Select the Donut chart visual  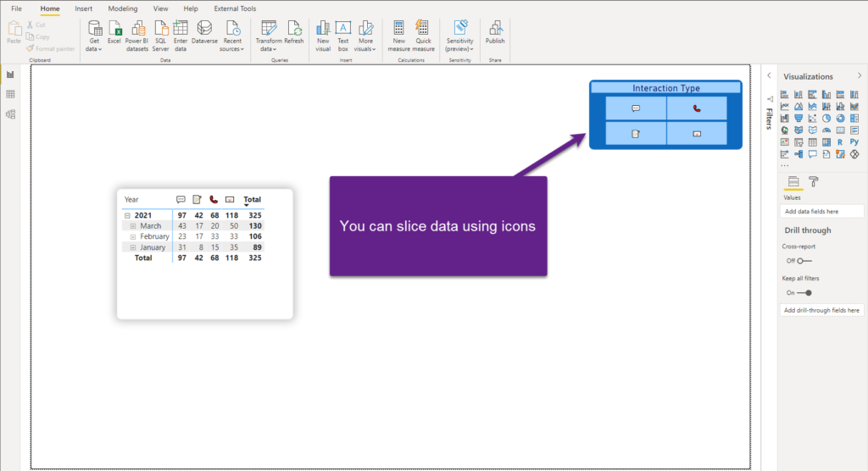[x=840, y=119]
